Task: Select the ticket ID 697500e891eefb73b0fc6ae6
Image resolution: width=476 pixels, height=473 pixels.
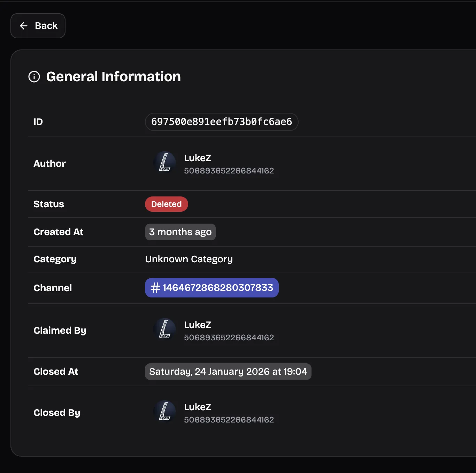Action: 222,122
